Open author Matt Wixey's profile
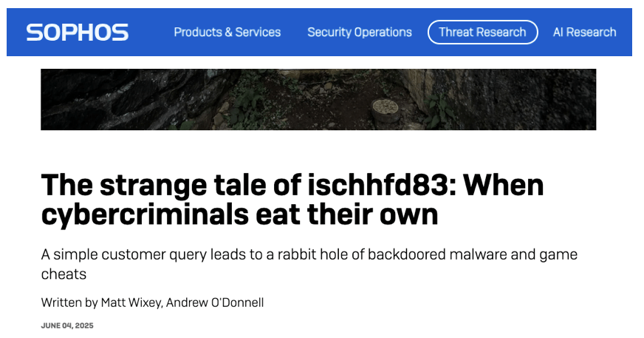 tap(136, 302)
